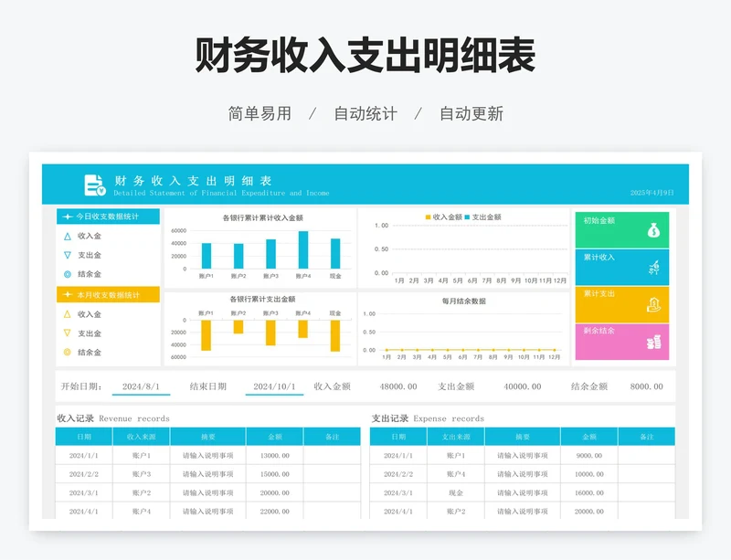This screenshot has height=560, width=731.
Task: Select the 支出金额 value 40000.00
Action: pyautogui.click(x=522, y=386)
